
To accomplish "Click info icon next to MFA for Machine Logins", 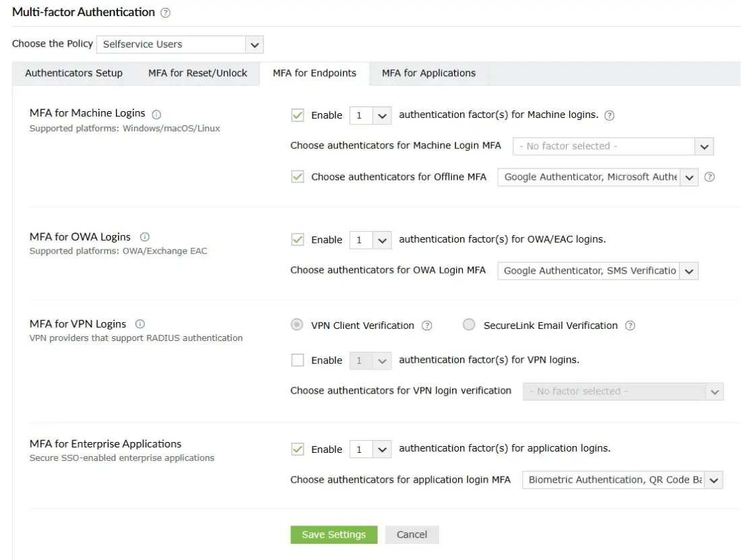I will click(157, 115).
